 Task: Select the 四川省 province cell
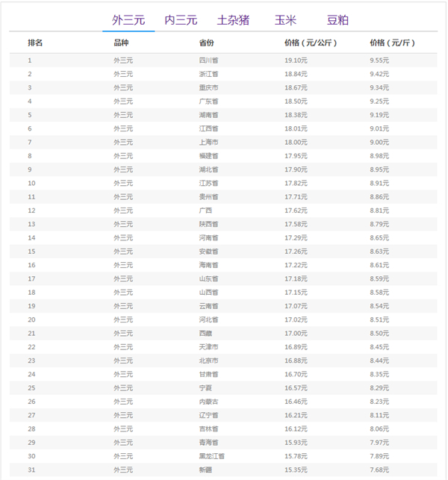[x=208, y=60]
